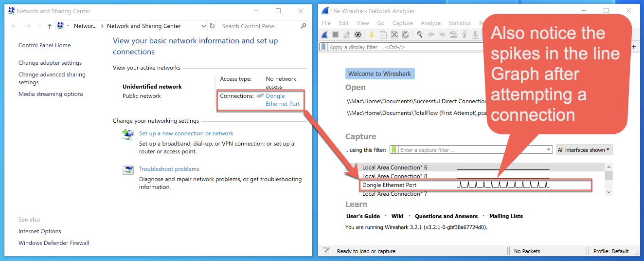
Task: Click the display filter bookmark icon
Action: click(x=323, y=47)
